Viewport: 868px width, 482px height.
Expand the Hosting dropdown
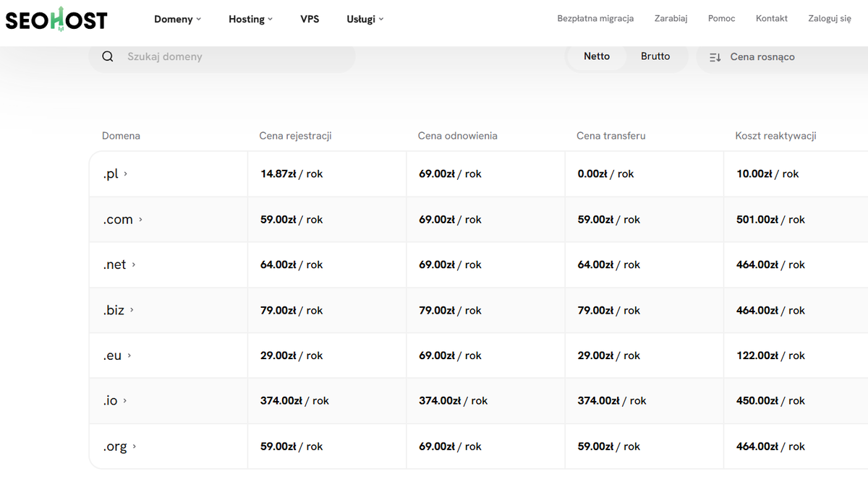[250, 20]
